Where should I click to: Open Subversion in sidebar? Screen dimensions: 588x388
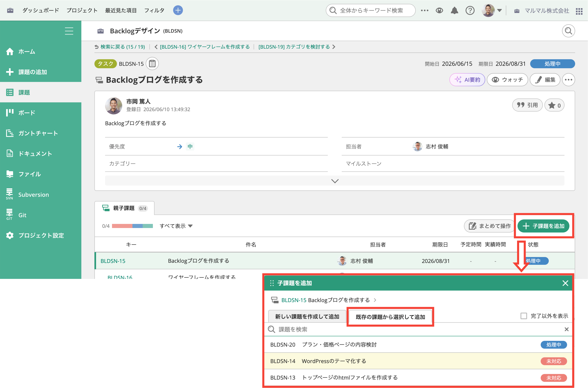[41, 195]
